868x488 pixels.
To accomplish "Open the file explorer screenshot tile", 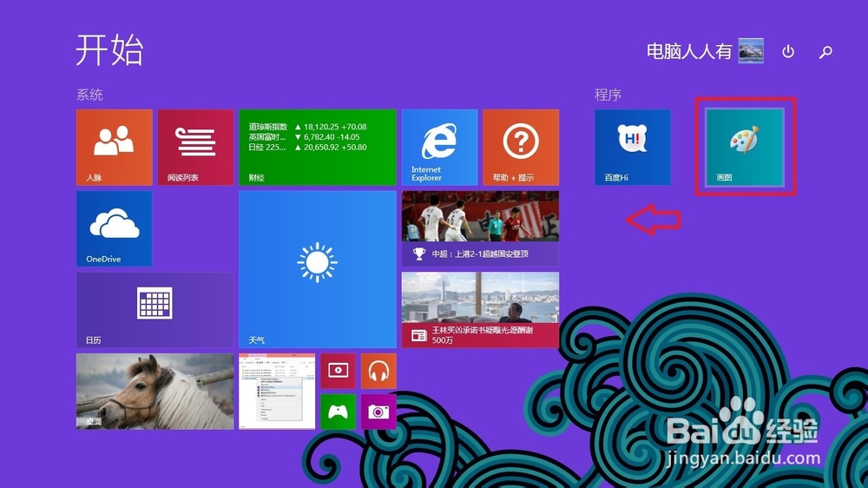I will 277,391.
